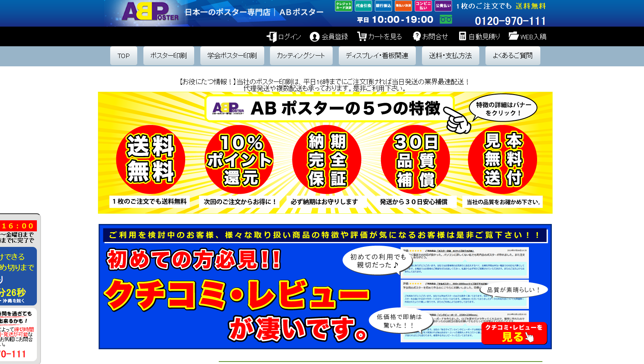The image size is (644, 364).
Task: Click the top review screenshot thumbnail
Action: tap(465, 262)
